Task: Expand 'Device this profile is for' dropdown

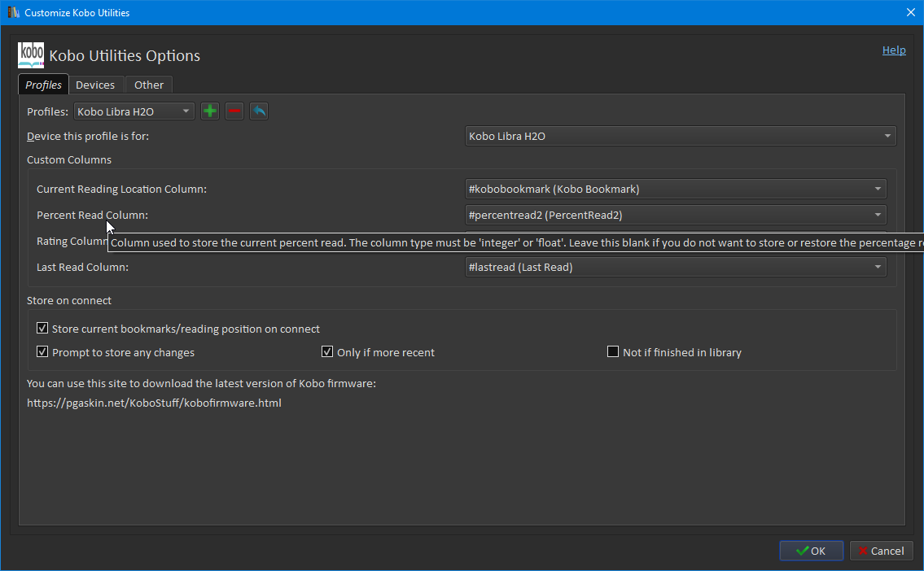Action: (681, 136)
